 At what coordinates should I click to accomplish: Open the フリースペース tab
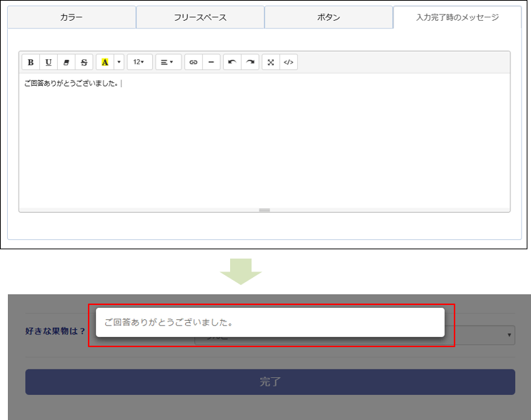point(200,17)
